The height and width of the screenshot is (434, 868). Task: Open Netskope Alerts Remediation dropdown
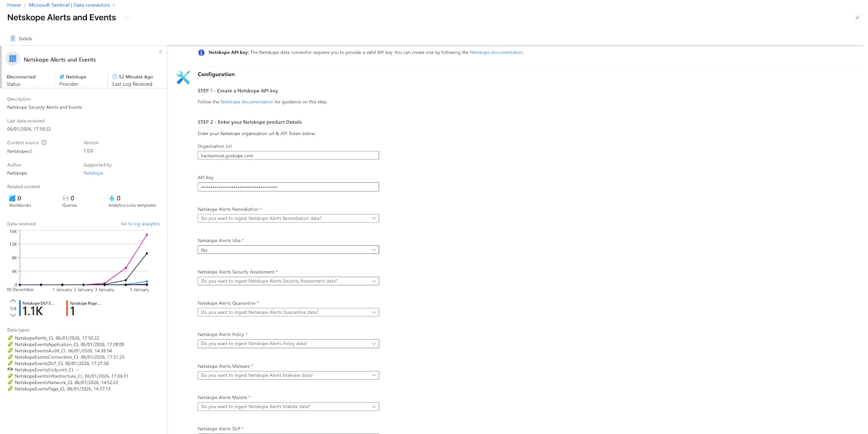click(288, 219)
